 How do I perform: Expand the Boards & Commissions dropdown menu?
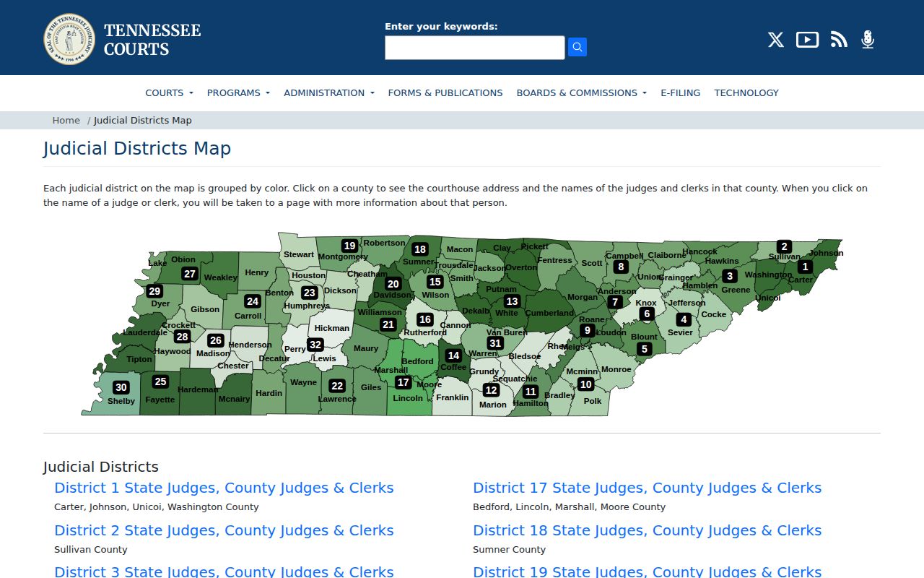point(582,92)
